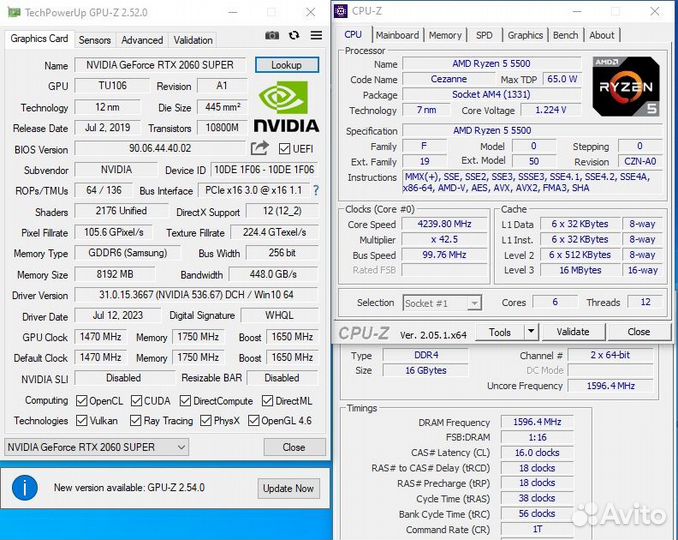This screenshot has width=678, height=540.
Task: Click the Threads value 12
Action: pos(646,302)
